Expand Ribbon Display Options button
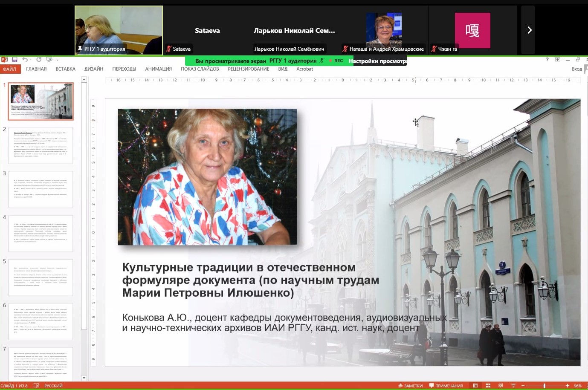This screenshot has height=390, width=588. (557, 60)
